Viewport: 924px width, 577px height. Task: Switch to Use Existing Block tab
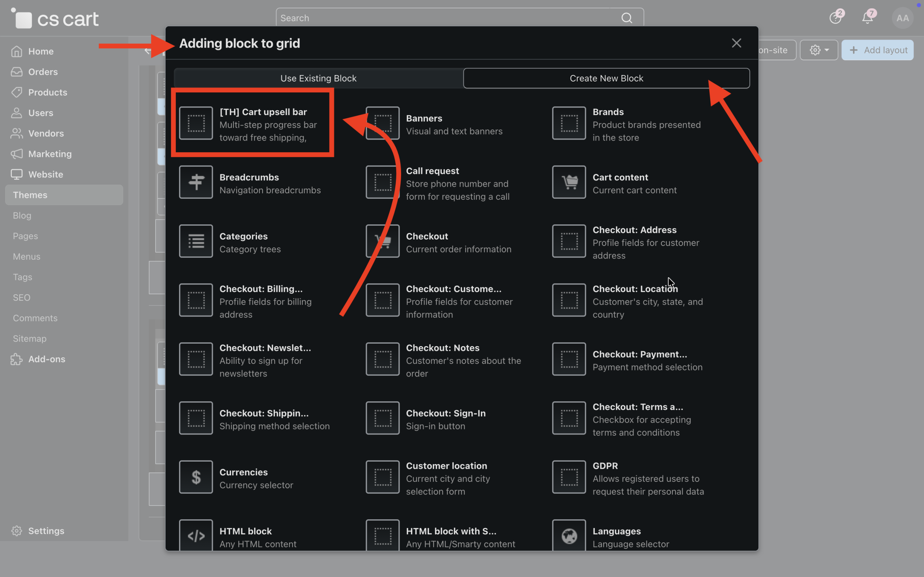coord(318,78)
